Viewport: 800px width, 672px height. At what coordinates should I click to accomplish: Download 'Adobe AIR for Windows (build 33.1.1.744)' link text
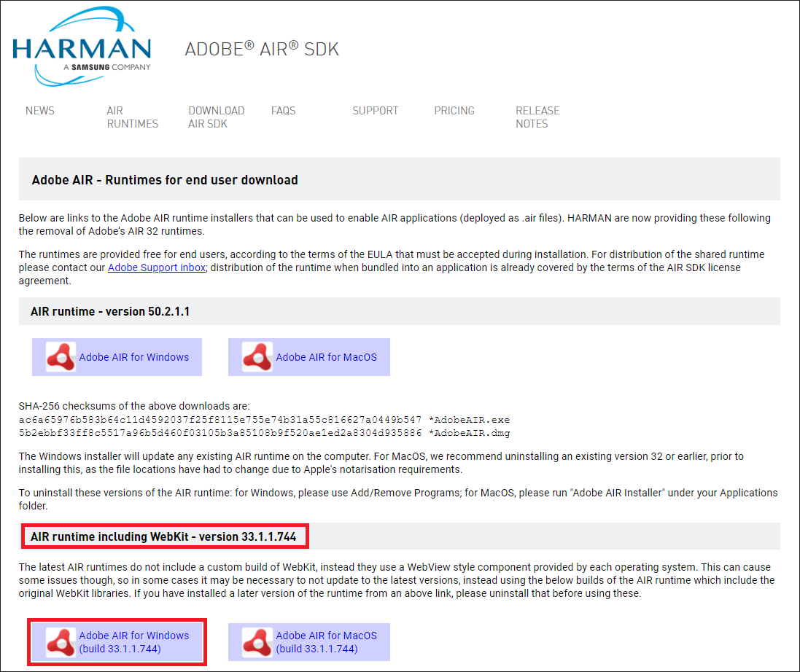click(x=133, y=642)
